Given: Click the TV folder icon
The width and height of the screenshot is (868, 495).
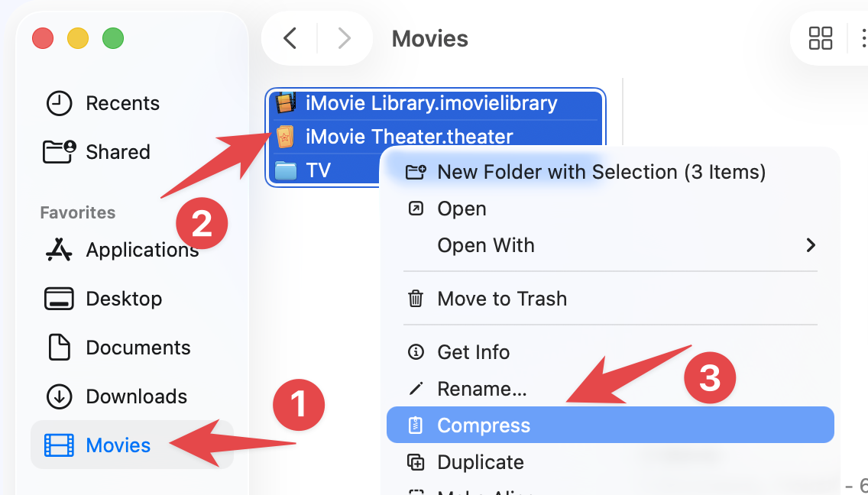Looking at the screenshot, I should 286,170.
